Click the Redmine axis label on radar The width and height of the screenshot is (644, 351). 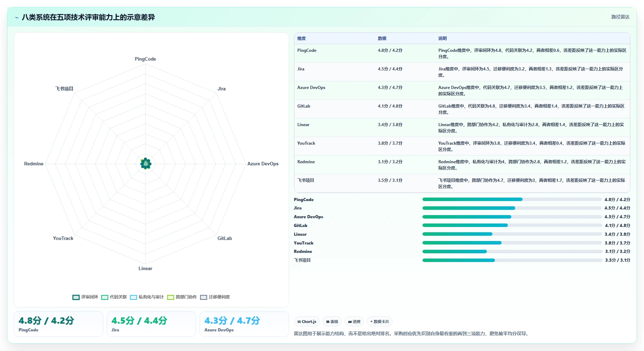pos(34,164)
